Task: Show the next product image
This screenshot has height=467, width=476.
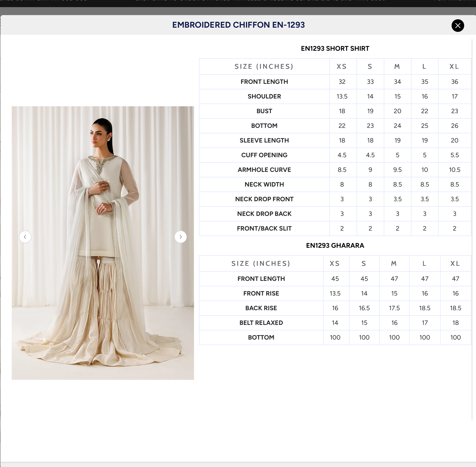Action: [x=181, y=237]
